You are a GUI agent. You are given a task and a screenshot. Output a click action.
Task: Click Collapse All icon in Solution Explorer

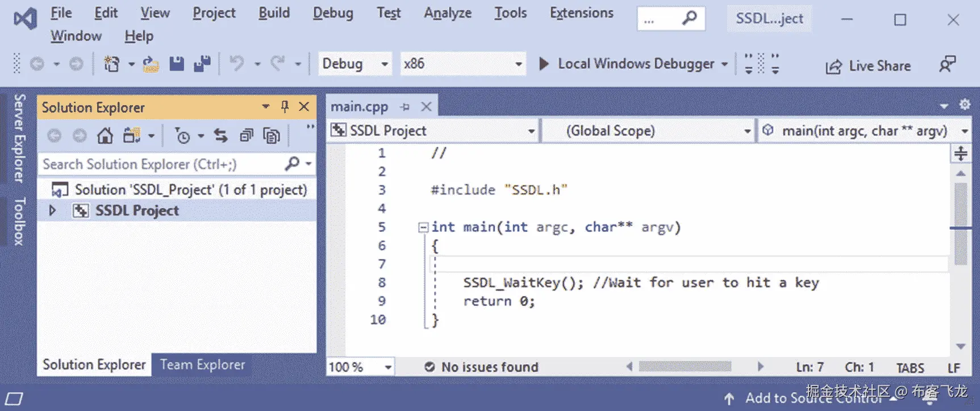pyautogui.click(x=246, y=136)
